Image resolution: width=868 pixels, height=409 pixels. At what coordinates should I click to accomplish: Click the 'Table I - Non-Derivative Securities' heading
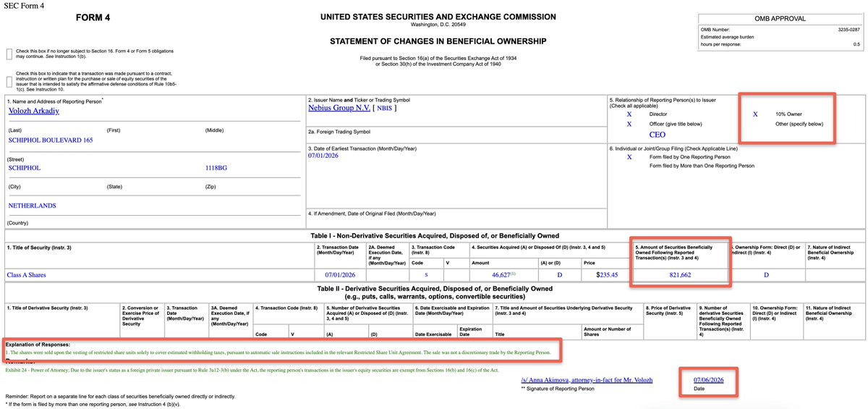(434, 236)
